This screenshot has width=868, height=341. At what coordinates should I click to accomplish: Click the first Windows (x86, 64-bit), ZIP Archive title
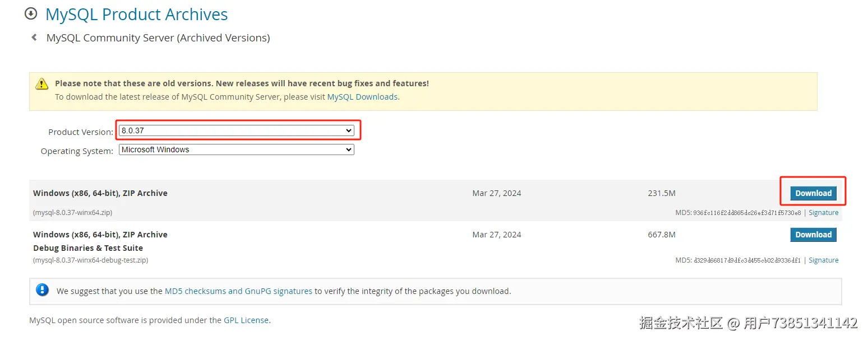100,193
